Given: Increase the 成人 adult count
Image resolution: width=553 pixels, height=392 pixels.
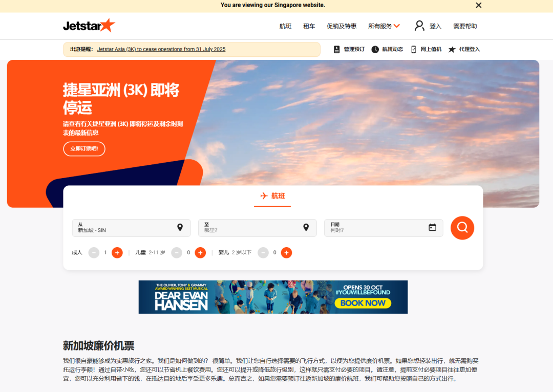Looking at the screenshot, I should pyautogui.click(x=117, y=253).
